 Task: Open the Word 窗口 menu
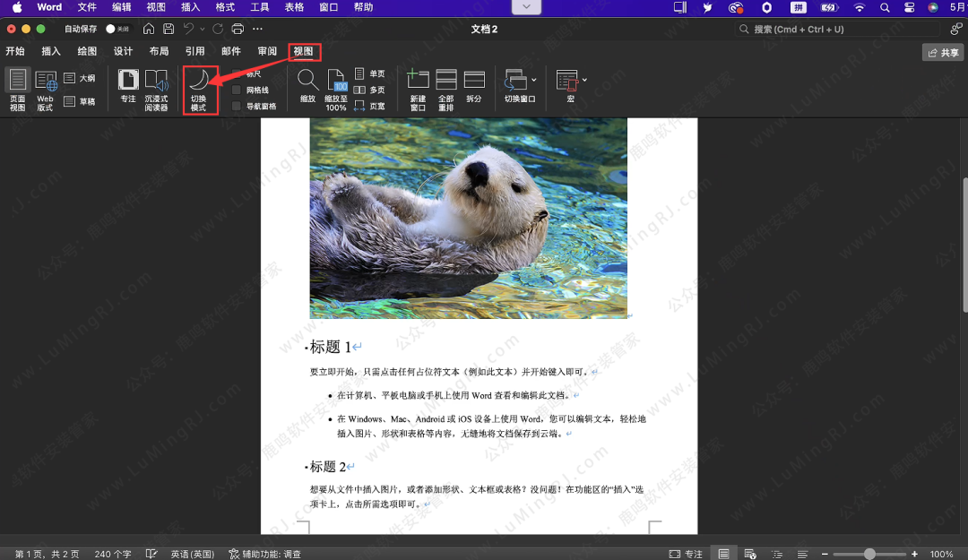[328, 7]
